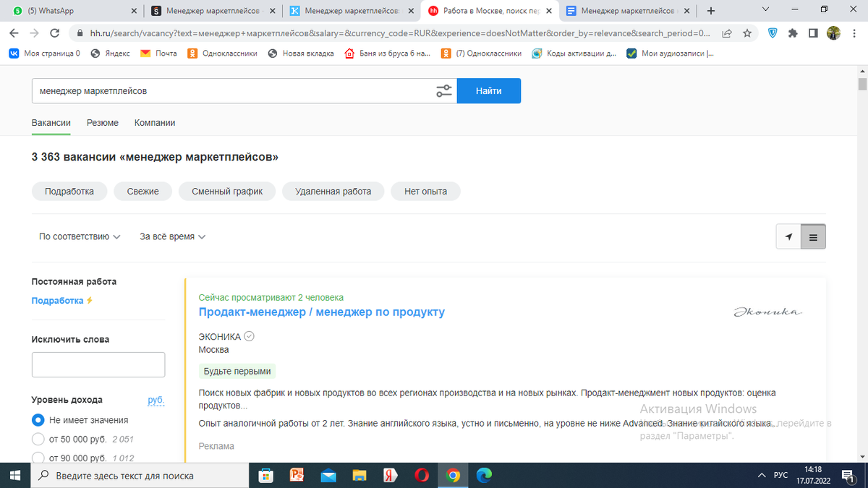This screenshot has width=868, height=488.
Task: Click the Windows taskbar search box
Action: pyautogui.click(x=140, y=475)
